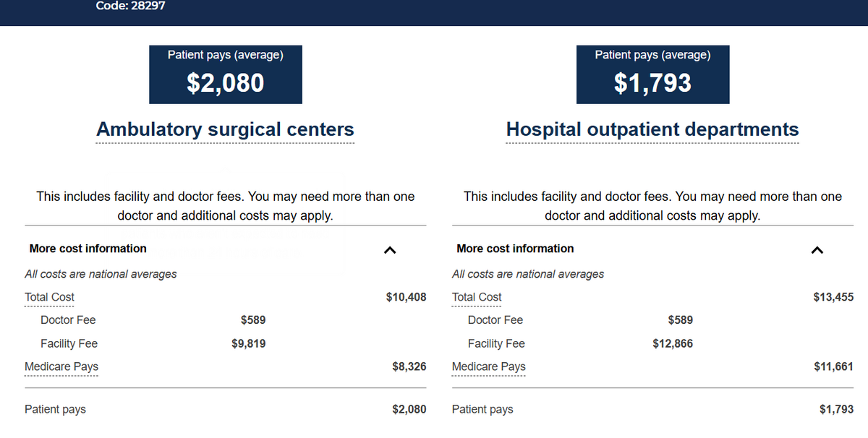Click the $10,408 total cost amount
Image resolution: width=868 pixels, height=438 pixels.
point(407,297)
